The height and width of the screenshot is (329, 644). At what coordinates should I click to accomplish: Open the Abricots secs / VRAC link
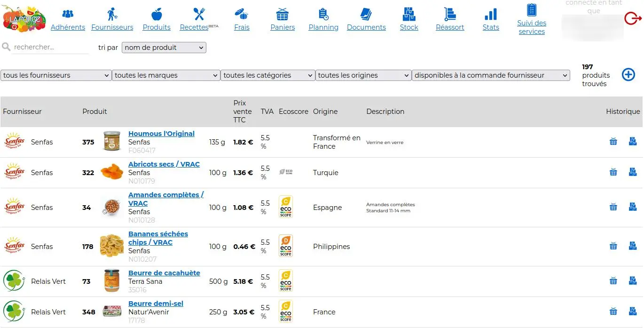click(x=164, y=164)
